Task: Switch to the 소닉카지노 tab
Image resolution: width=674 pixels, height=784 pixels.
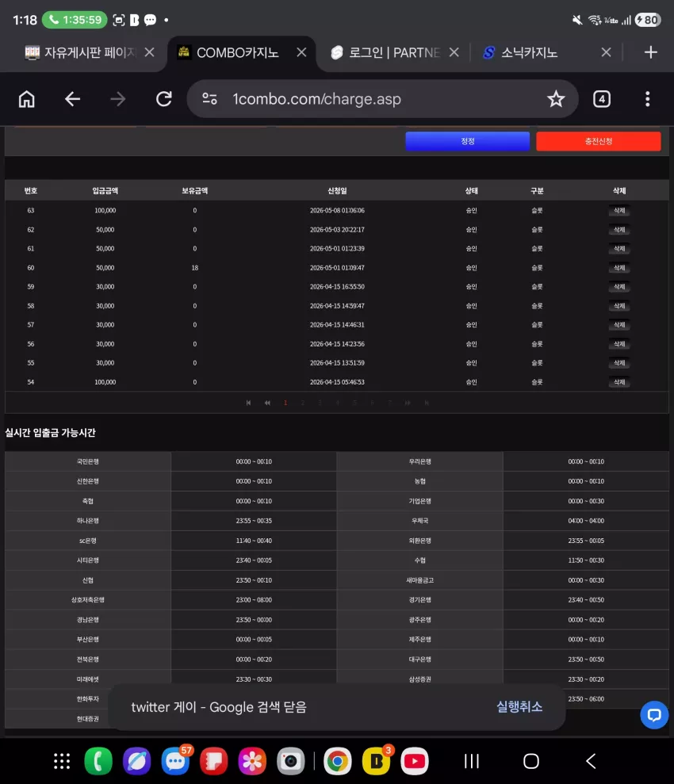Action: pos(520,52)
